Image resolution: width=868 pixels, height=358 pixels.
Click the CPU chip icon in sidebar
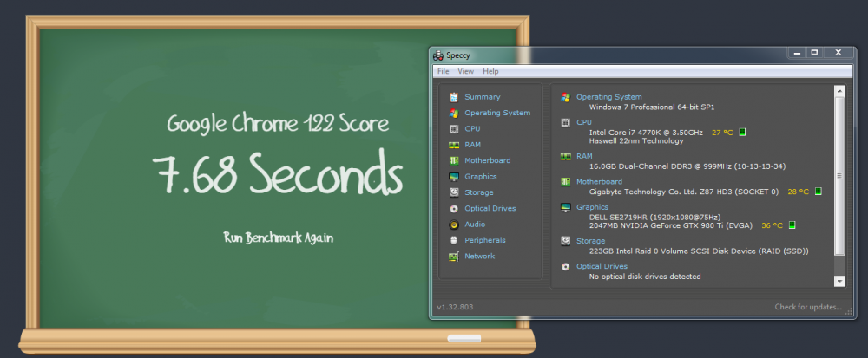pos(454,129)
